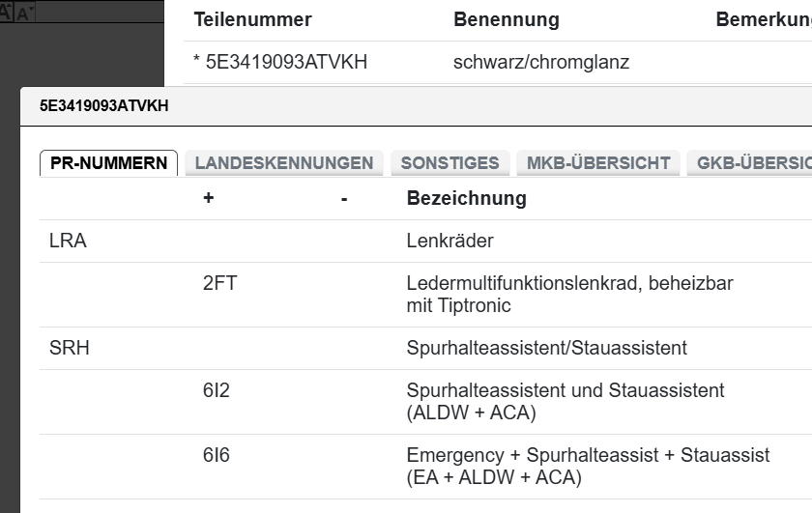Click the plus column header
The width and height of the screenshot is (812, 513).
(x=208, y=199)
